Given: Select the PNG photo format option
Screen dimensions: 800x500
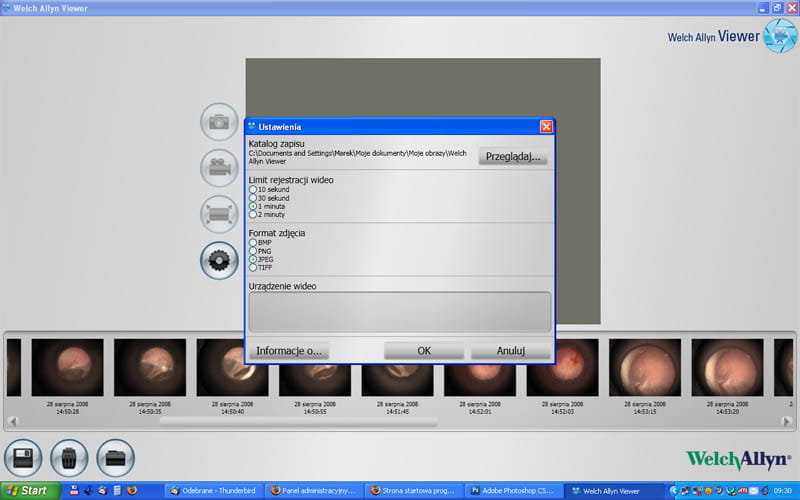Looking at the screenshot, I should (x=253, y=250).
